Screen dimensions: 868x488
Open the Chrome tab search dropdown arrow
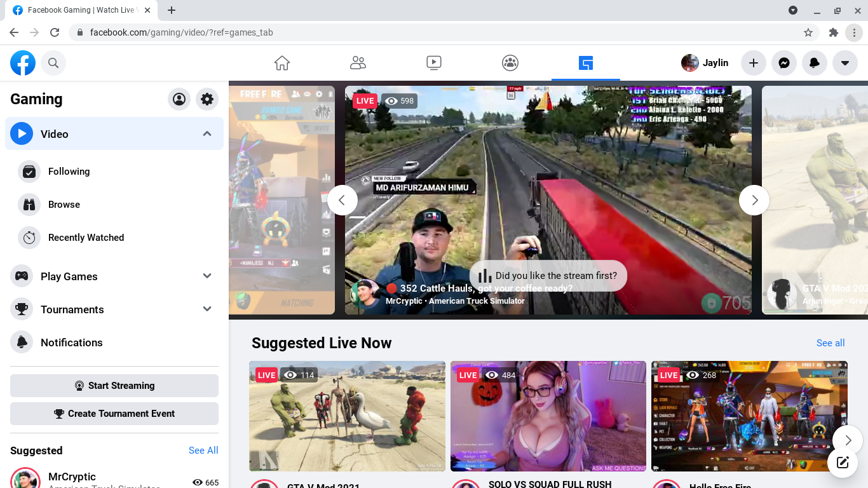[793, 10]
